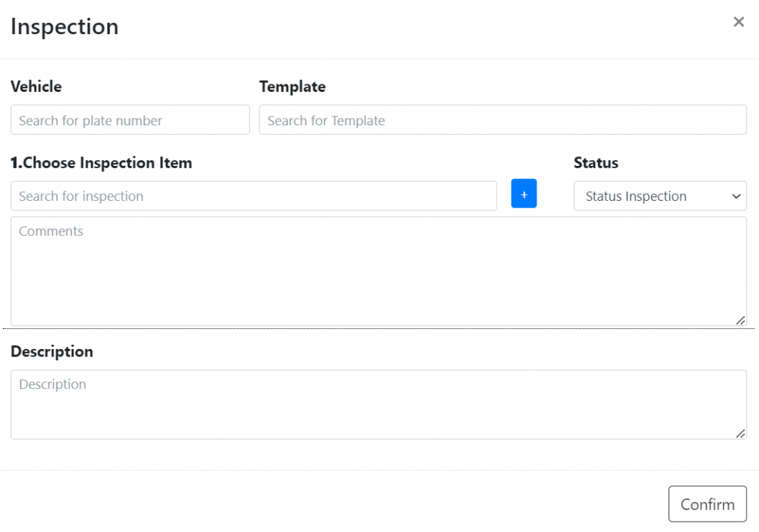
Task: Close the Inspection dialog with X
Action: (738, 21)
